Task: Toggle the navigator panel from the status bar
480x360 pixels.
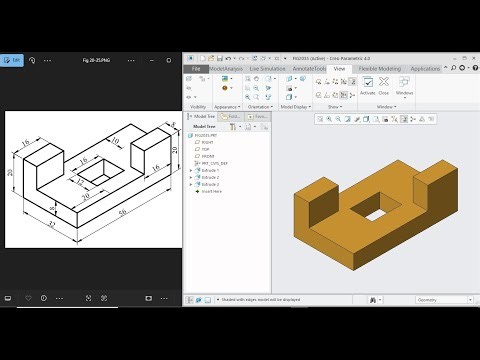Action: (189, 300)
